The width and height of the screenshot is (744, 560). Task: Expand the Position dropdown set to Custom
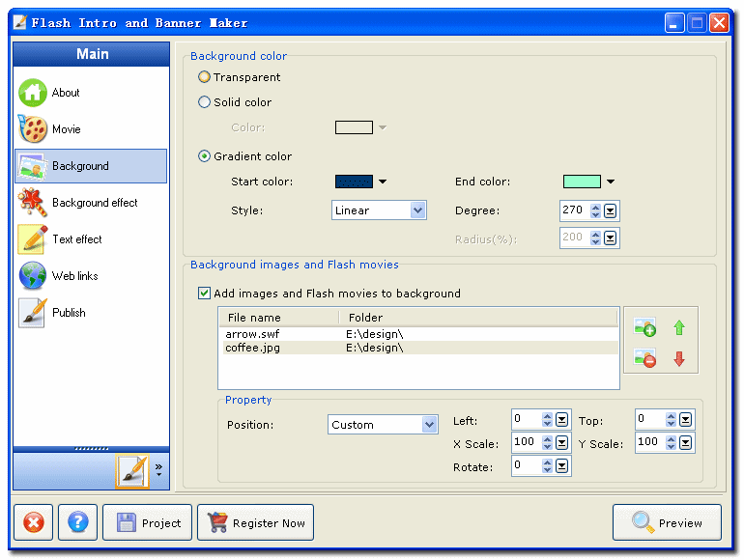tap(429, 425)
